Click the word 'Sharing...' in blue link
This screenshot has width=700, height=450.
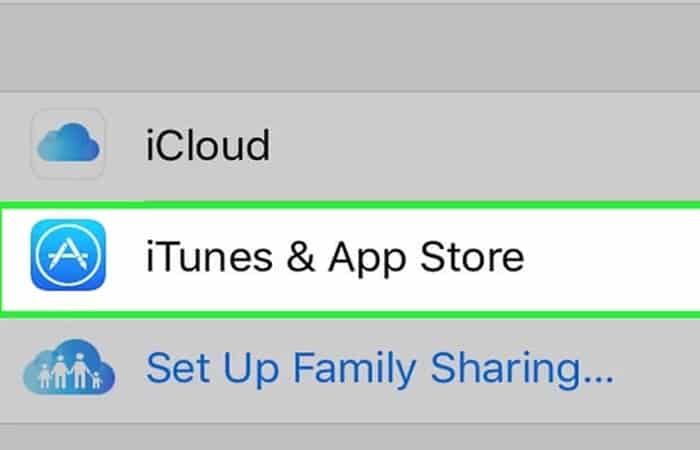point(522,371)
